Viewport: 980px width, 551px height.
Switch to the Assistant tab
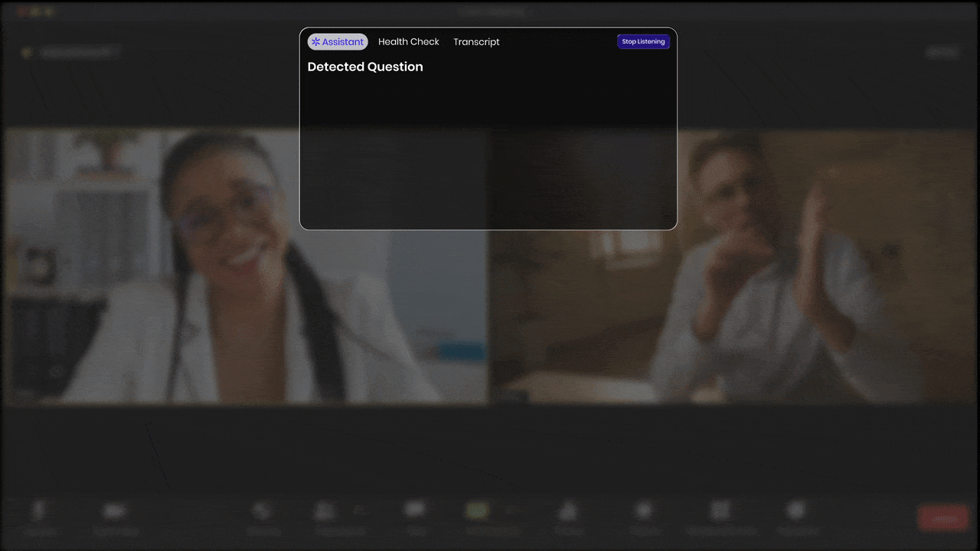tap(338, 42)
